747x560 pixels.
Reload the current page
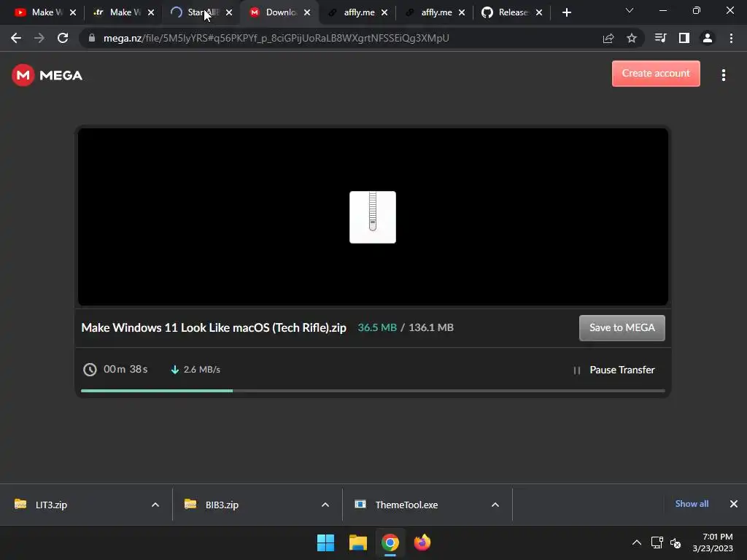tap(63, 38)
